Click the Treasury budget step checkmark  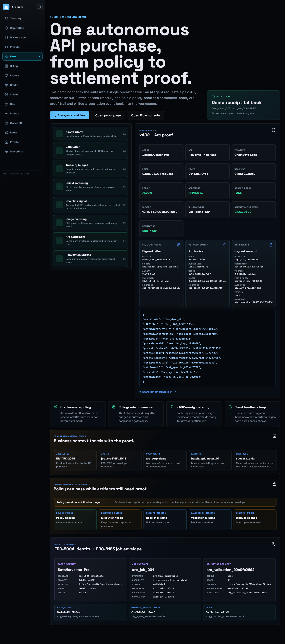[x=59, y=169]
